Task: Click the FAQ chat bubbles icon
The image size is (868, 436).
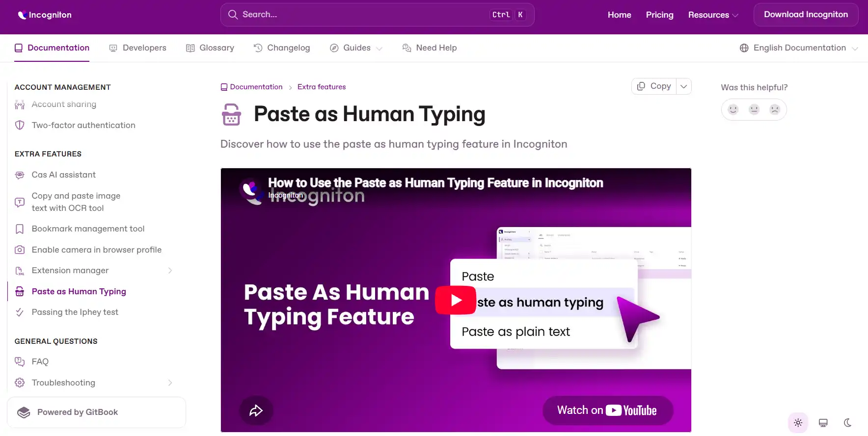Action: tap(20, 362)
